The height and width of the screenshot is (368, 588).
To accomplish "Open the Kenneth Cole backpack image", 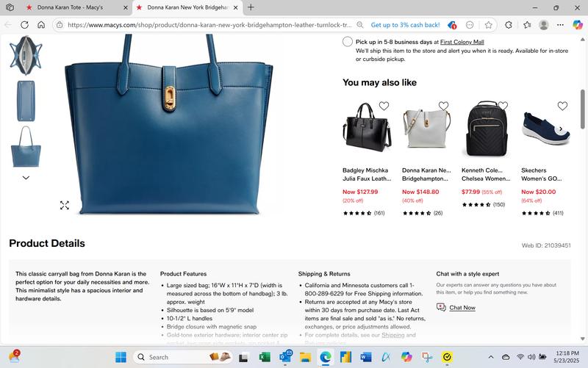I will click(487, 128).
